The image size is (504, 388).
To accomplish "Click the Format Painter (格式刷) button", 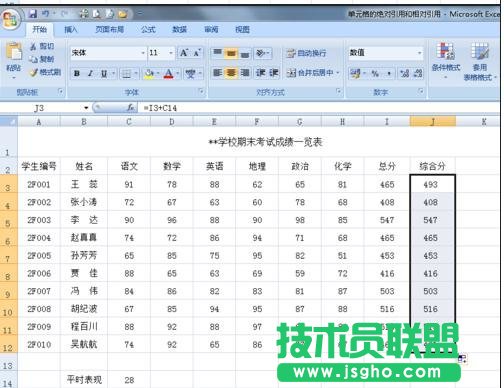I will tap(45, 72).
